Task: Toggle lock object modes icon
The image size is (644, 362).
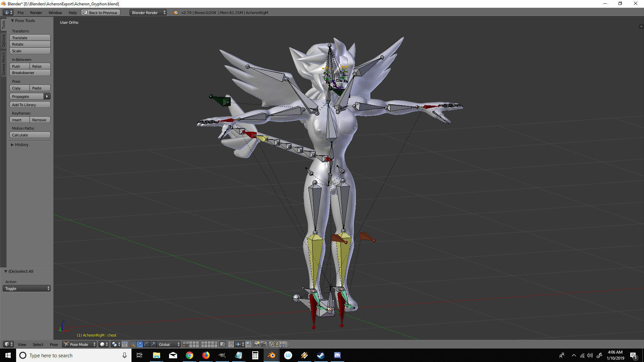Action: 222,344
